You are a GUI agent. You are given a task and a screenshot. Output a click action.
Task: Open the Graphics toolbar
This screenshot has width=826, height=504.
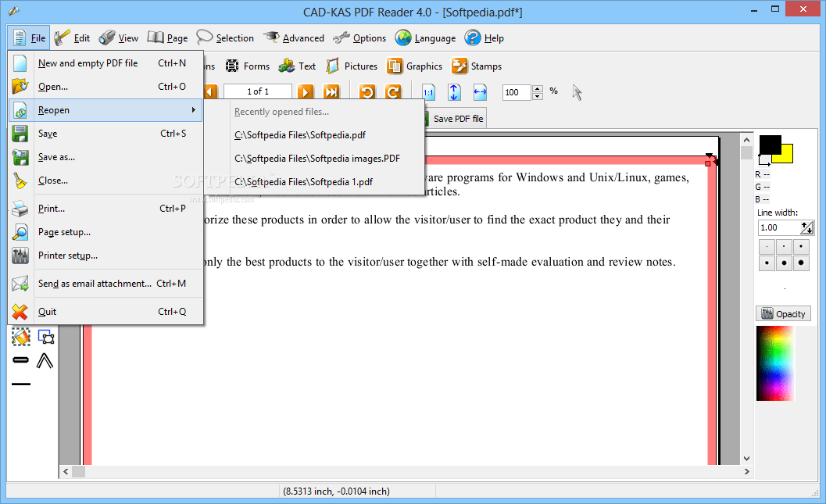(x=415, y=66)
